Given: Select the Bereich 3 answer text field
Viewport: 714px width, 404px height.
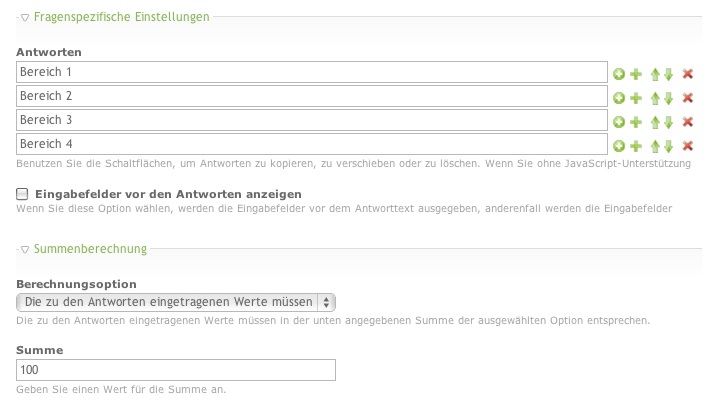Looking at the screenshot, I should coord(312,120).
